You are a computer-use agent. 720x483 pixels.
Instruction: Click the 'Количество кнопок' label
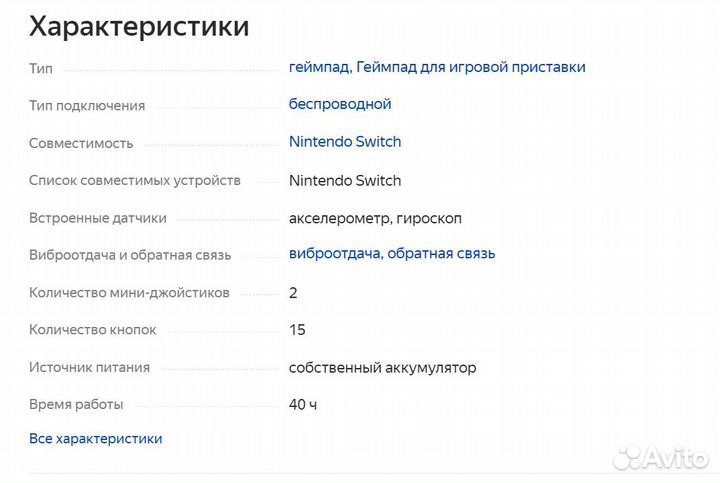tap(93, 330)
